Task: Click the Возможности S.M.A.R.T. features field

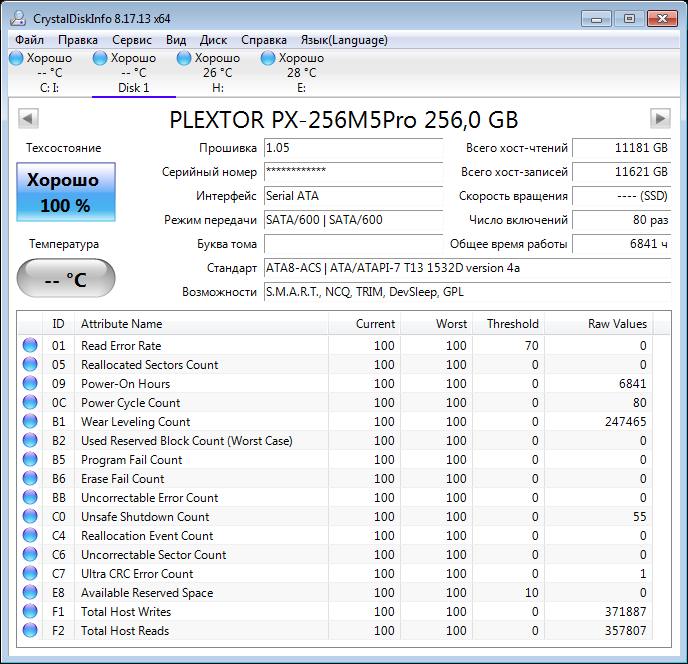Action: point(468,292)
